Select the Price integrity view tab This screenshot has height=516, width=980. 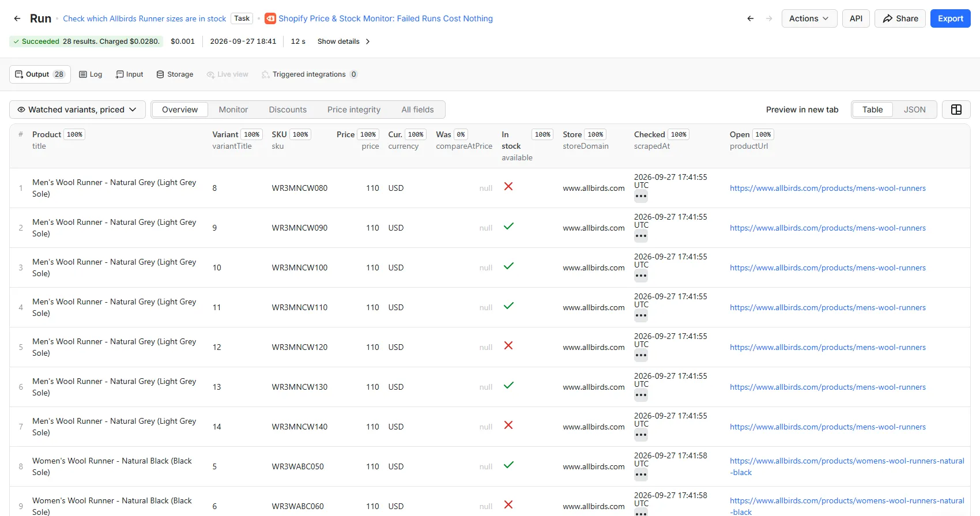(x=354, y=110)
